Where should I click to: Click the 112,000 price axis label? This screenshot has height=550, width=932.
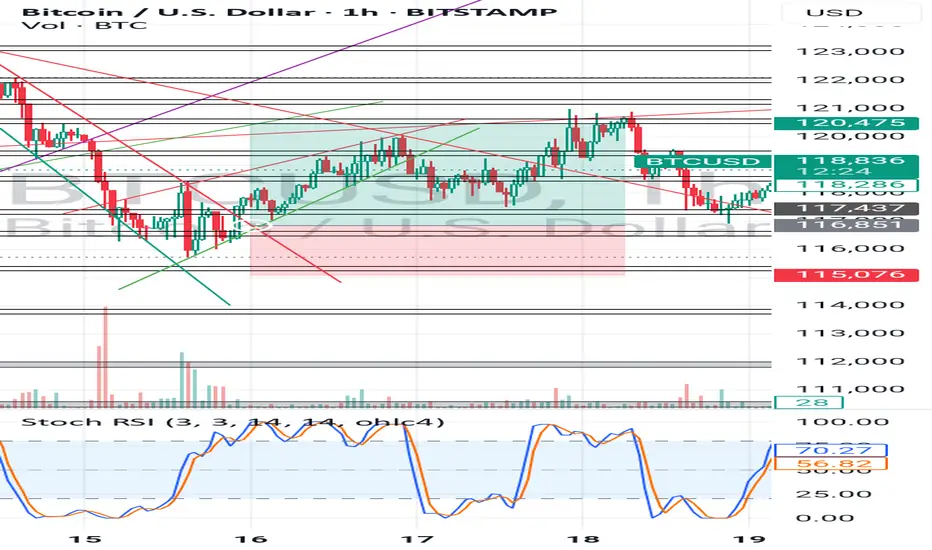pyautogui.click(x=850, y=362)
